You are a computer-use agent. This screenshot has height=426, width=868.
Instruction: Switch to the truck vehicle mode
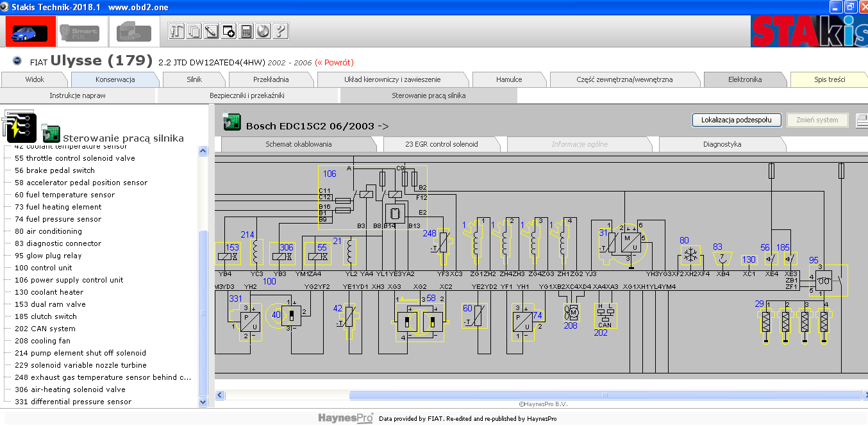point(134,32)
